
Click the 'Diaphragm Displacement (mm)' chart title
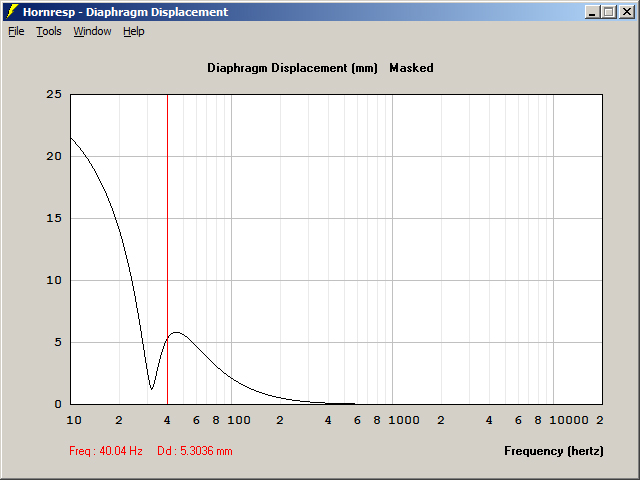pos(292,68)
